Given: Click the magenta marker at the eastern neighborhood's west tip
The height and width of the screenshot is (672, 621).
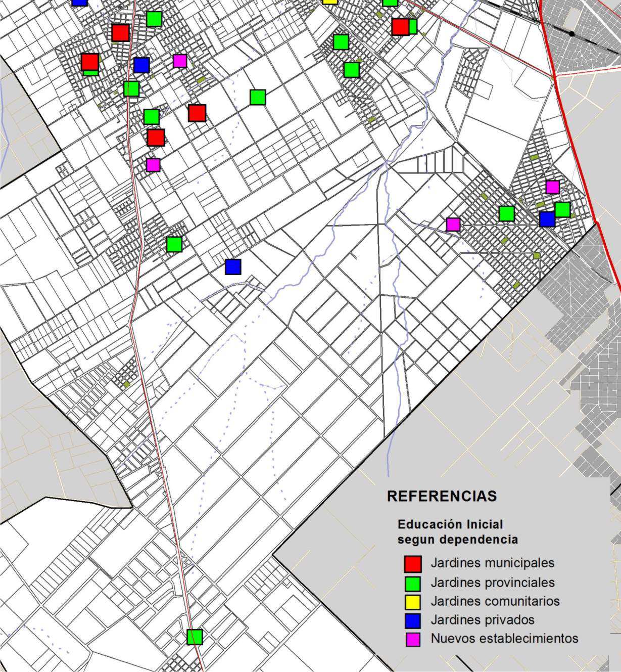Looking at the screenshot, I should coord(453,224).
